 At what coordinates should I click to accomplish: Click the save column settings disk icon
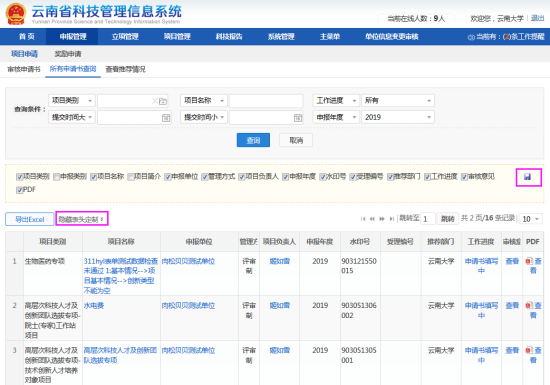527,177
